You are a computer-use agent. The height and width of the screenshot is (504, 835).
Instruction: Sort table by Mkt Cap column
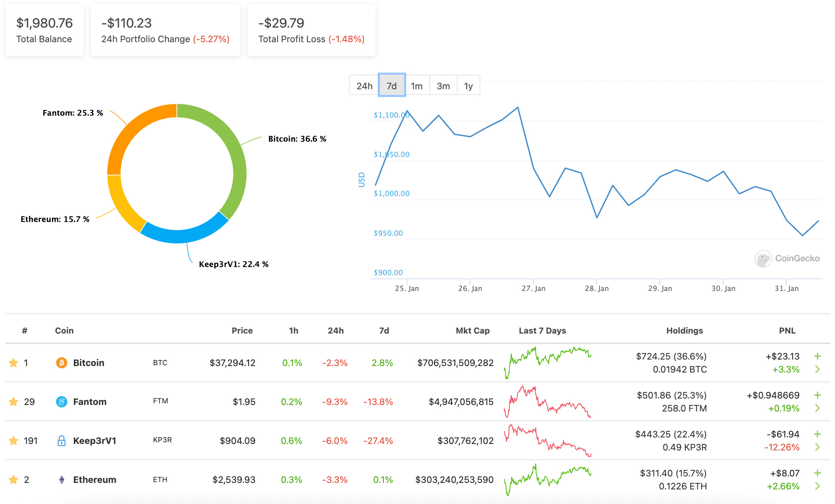(473, 331)
